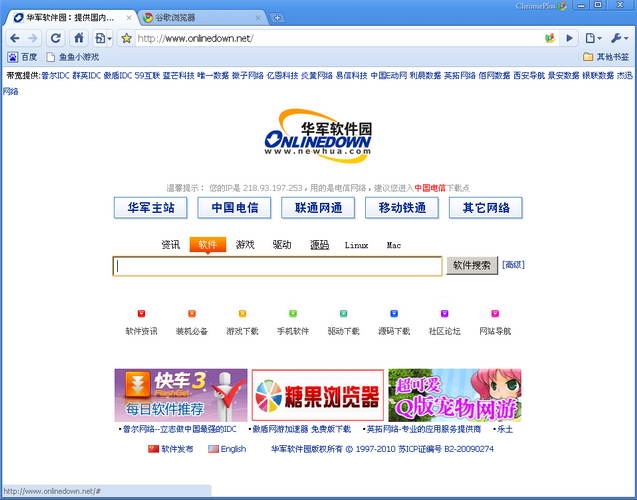
Task: Open the 其他书签 bookmarks folder
Action: 606,57
